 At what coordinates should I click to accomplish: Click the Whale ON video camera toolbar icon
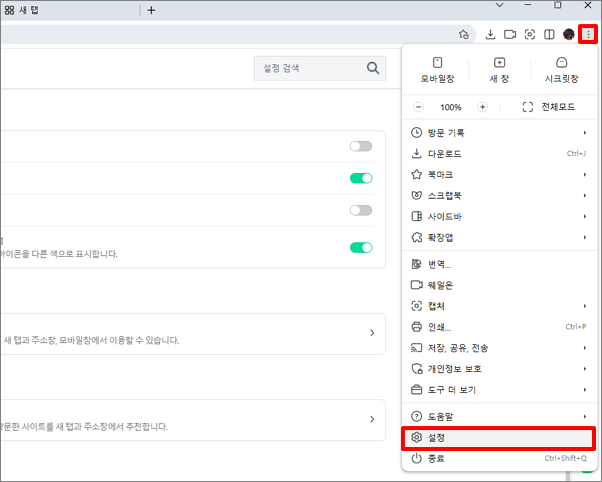510,35
